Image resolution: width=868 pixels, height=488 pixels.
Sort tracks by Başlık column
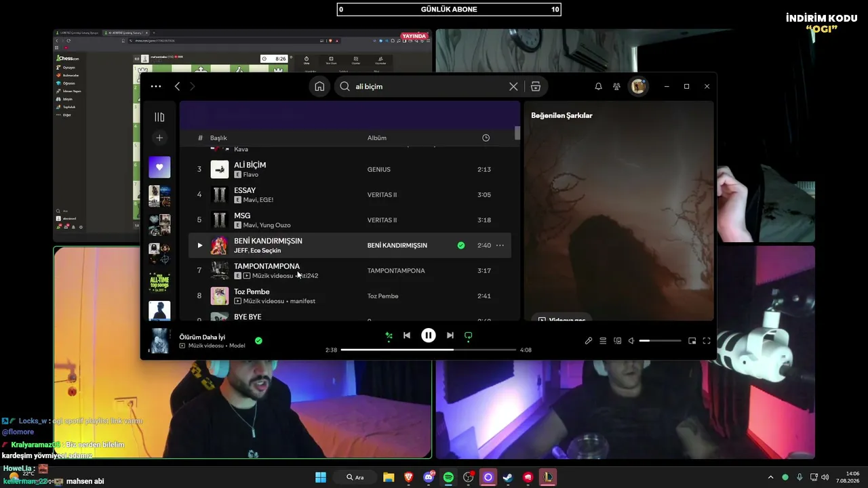tap(218, 138)
